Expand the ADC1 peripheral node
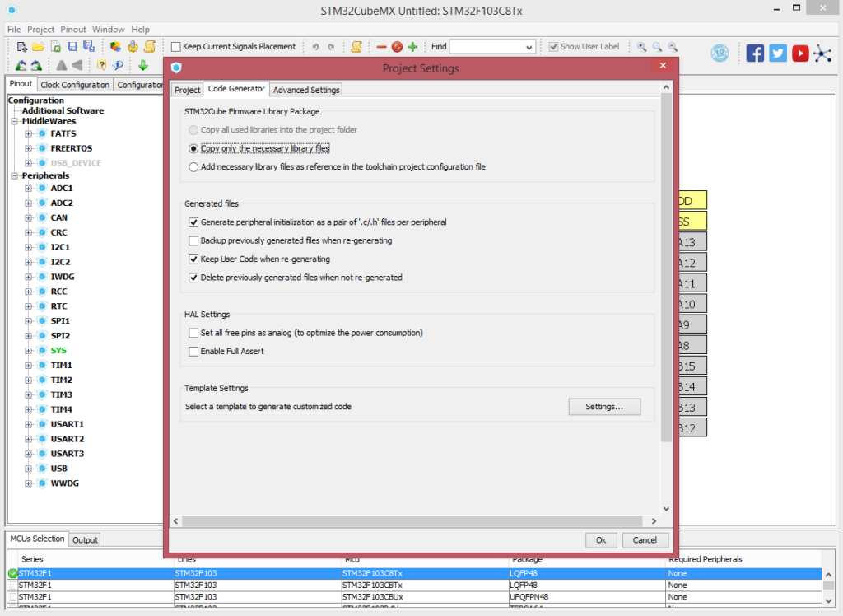 pyautogui.click(x=29, y=189)
